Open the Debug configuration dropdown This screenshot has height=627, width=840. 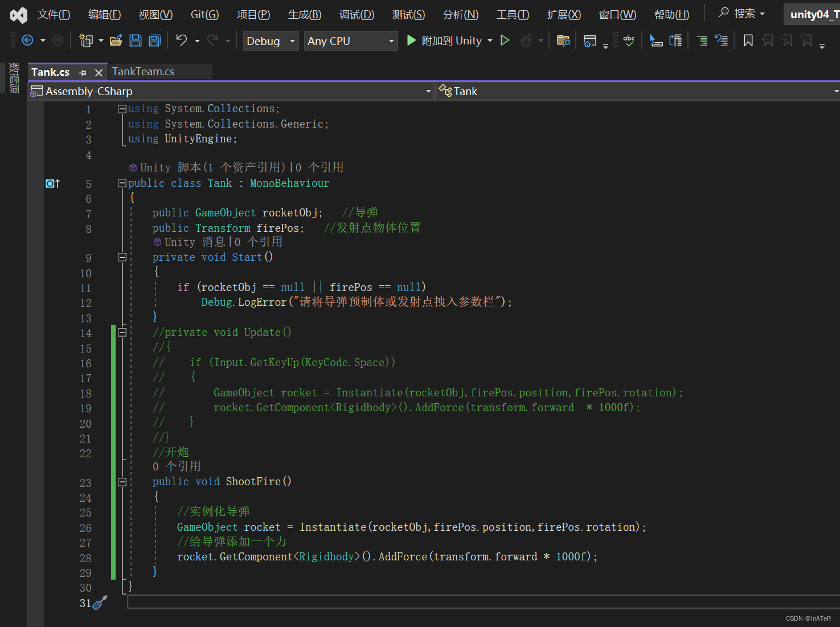pyautogui.click(x=291, y=40)
